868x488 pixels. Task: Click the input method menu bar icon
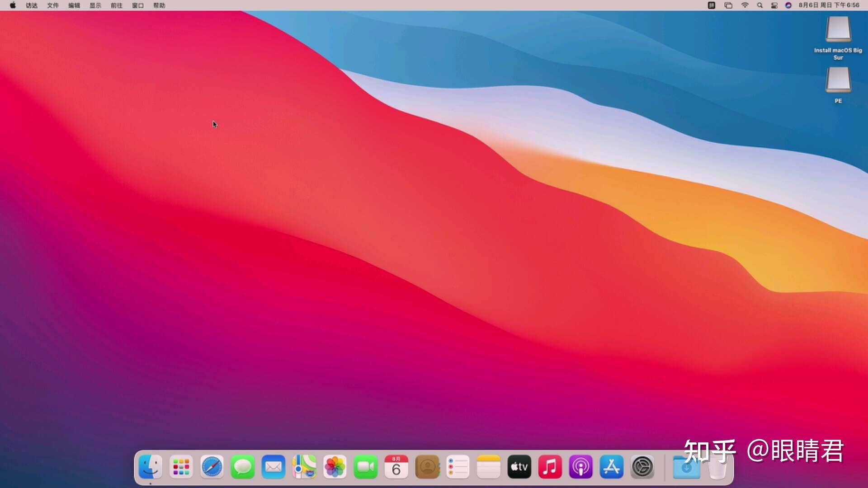pyautogui.click(x=712, y=5)
